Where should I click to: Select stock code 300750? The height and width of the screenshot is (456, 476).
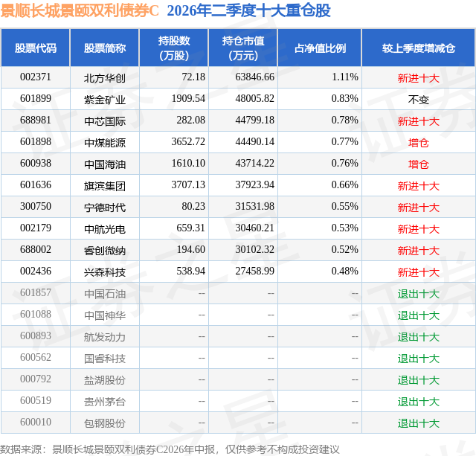click(36, 207)
